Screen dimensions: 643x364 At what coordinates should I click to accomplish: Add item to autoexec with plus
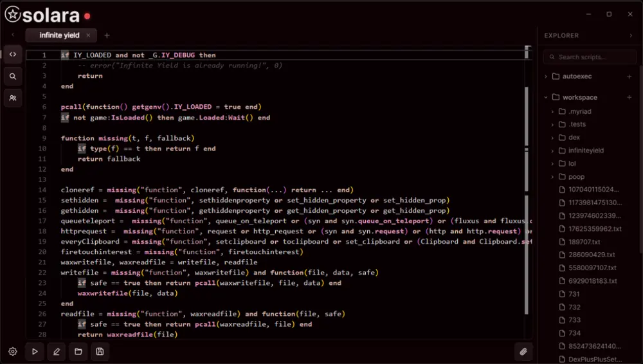click(x=629, y=77)
